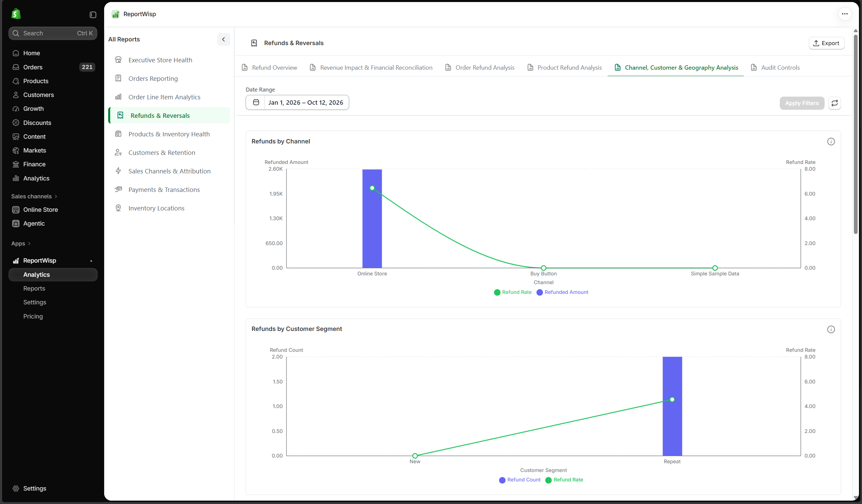
Task: Toggle Refund Rate legend in Channel chart
Action: tap(513, 292)
